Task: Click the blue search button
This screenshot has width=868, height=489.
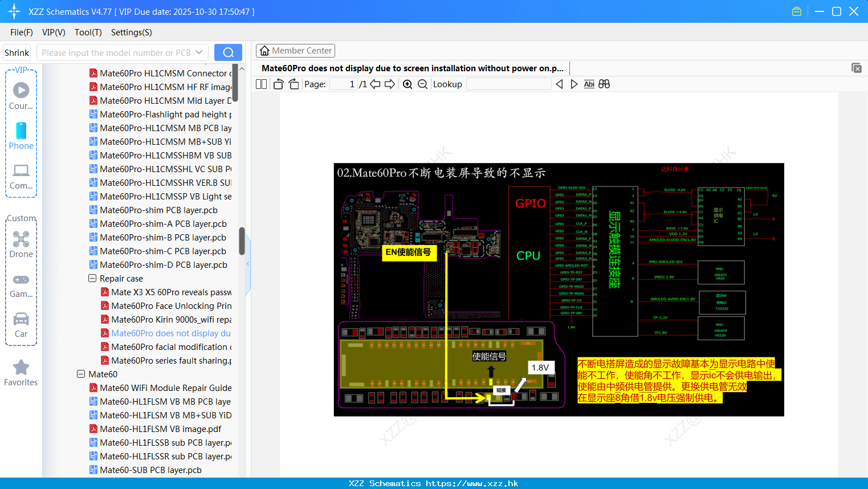Action: tap(228, 52)
